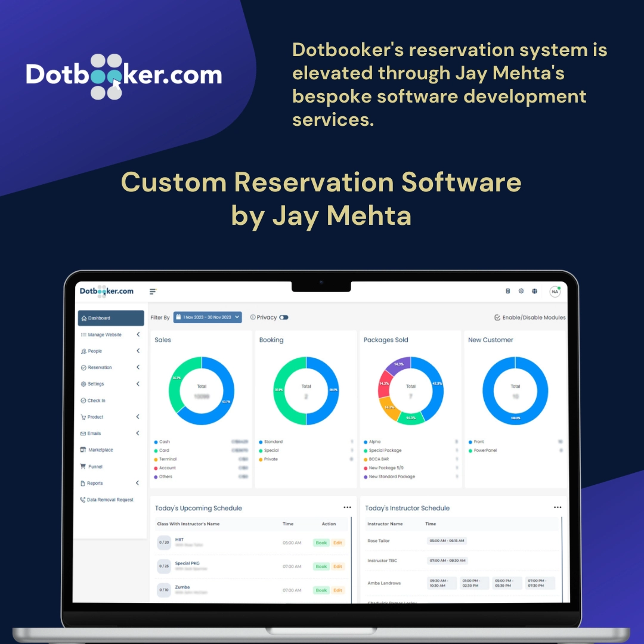The image size is (644, 644).
Task: Click Edit button for Zumba class
Action: (x=338, y=590)
